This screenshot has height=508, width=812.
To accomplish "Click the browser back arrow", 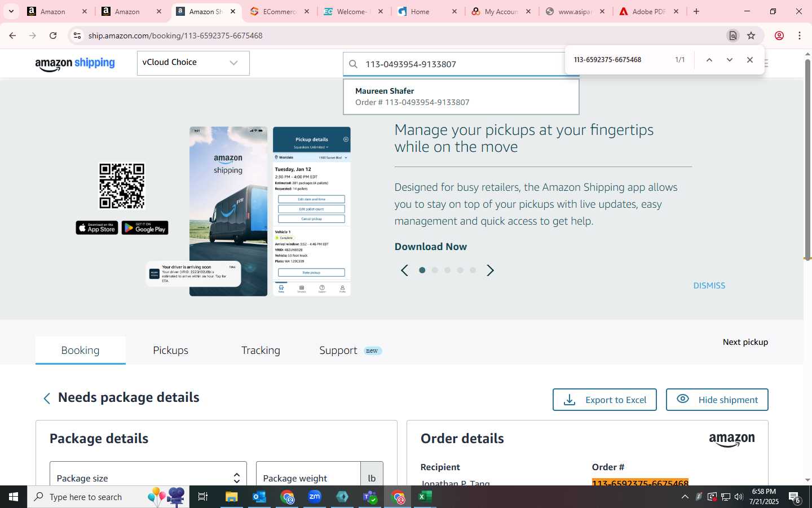I will tap(12, 36).
